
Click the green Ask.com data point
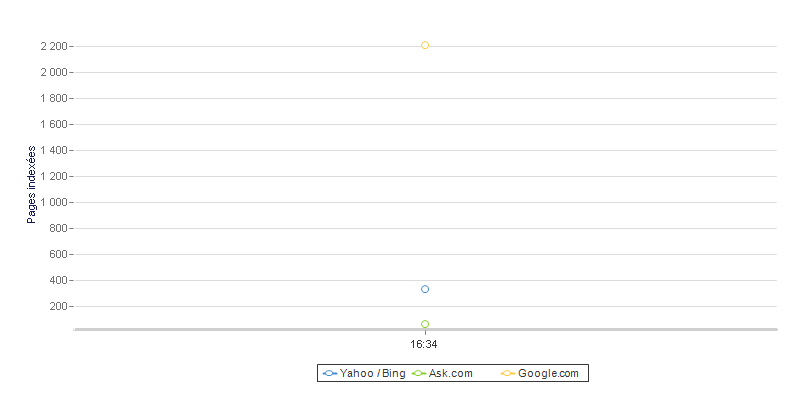click(x=424, y=324)
